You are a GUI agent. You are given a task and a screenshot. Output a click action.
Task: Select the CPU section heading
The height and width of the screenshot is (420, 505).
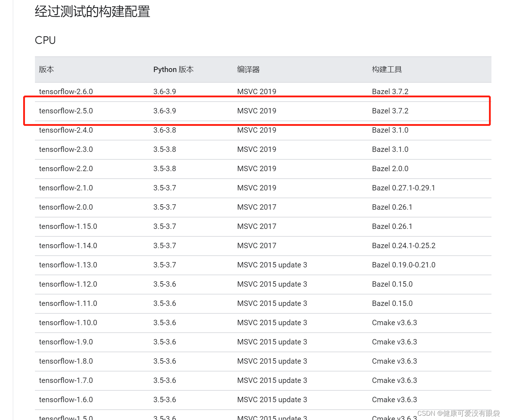tap(45, 40)
